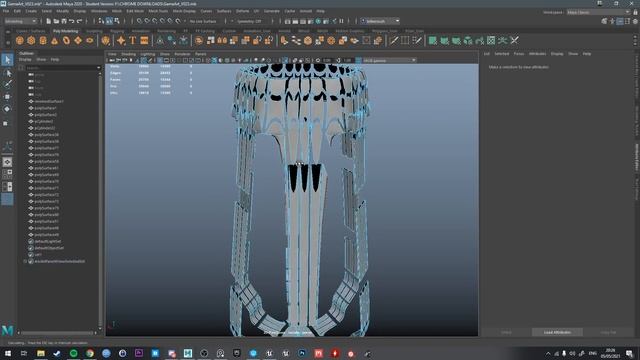Click the Outliner horizontal scrollbar
The height and width of the screenshot is (360, 640).
click(x=57, y=333)
